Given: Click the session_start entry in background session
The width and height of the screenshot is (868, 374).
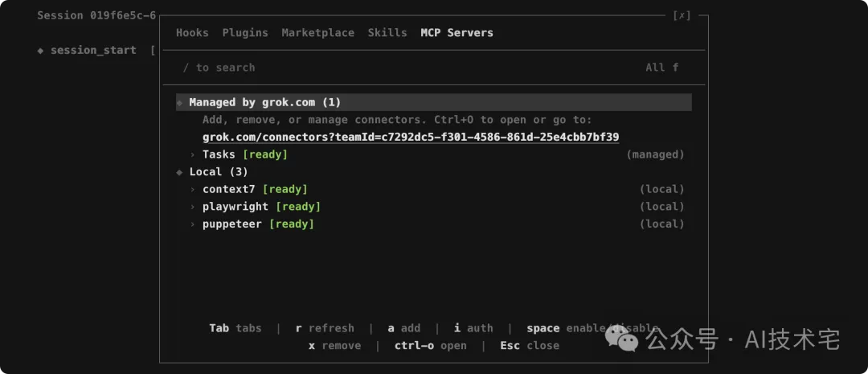Looking at the screenshot, I should (93, 51).
